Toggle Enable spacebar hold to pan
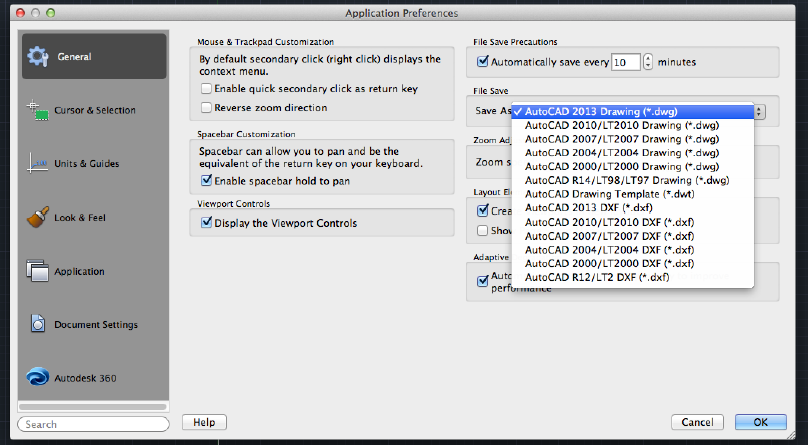Image resolution: width=808 pixels, height=445 pixels. click(x=206, y=181)
